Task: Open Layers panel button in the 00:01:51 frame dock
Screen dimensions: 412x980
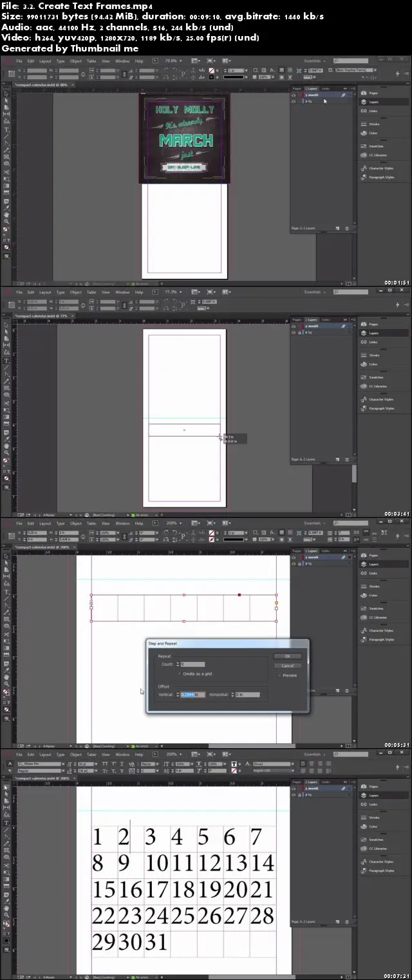Action: click(384, 102)
